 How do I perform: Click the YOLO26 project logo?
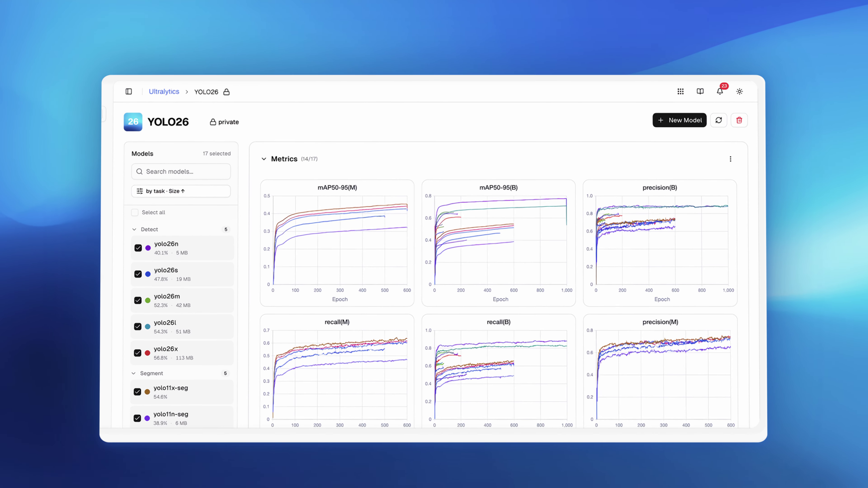tap(133, 122)
